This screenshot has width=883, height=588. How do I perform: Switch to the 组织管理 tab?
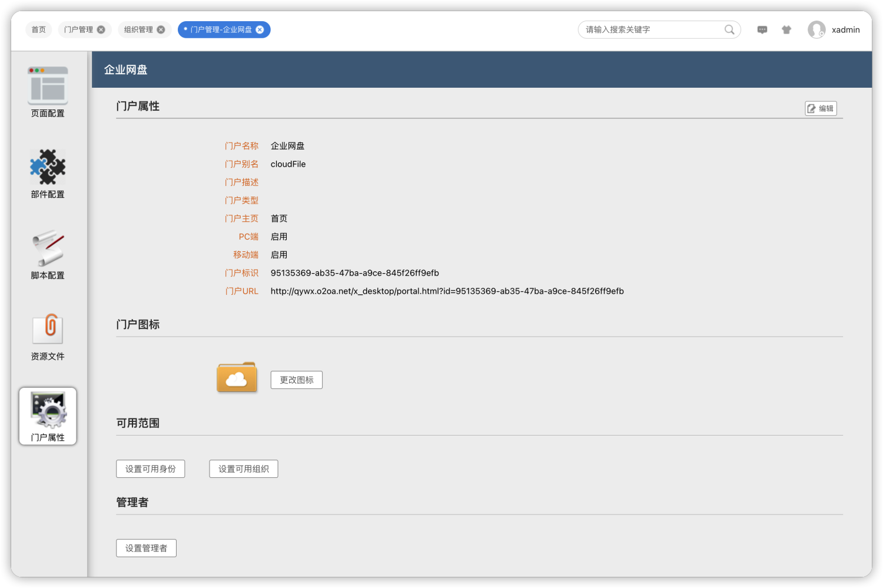point(138,29)
